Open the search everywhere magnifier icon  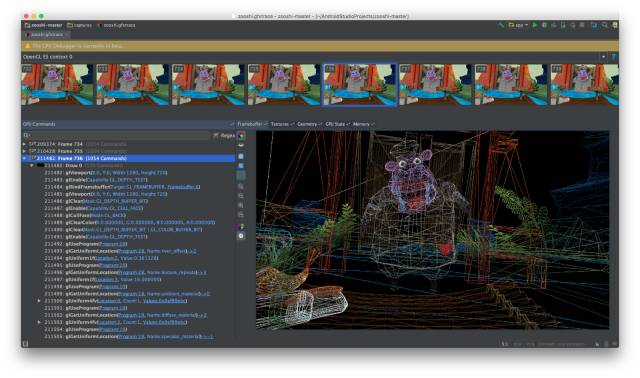coord(604,25)
